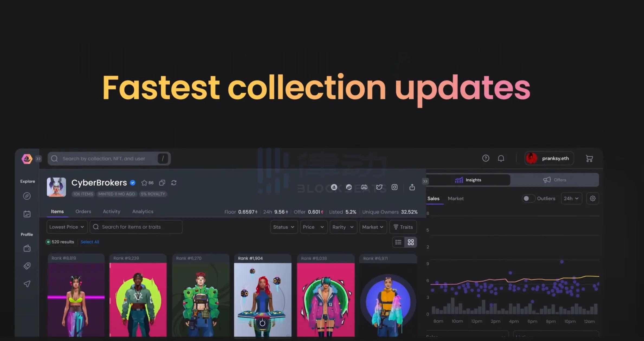The image size is (644, 341).
Task: Click the Select All link
Action: [x=90, y=242]
